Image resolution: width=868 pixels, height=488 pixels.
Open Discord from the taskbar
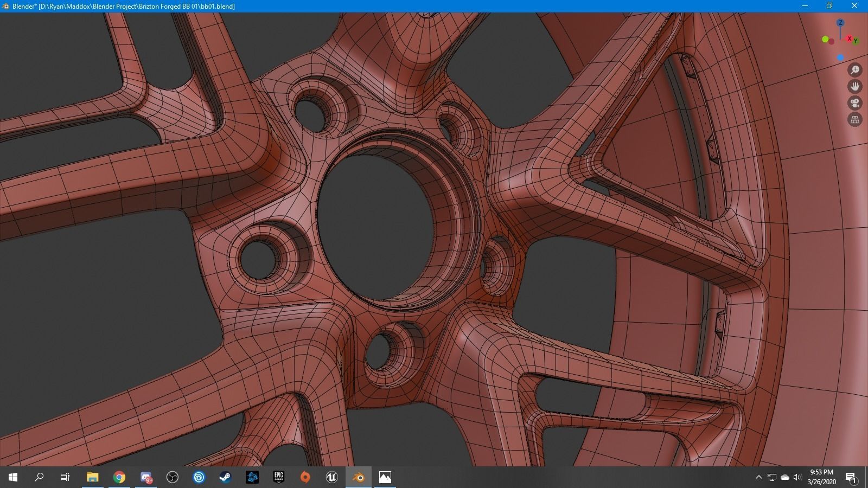(x=146, y=477)
